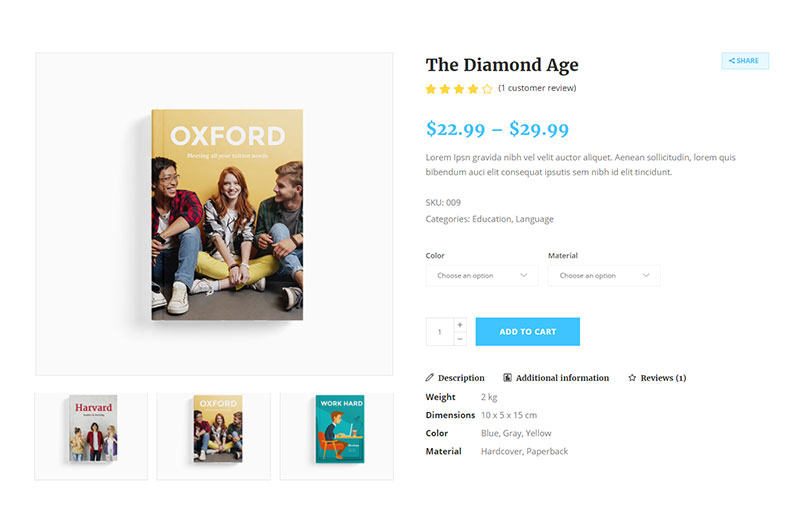Open the customer review link
The height and width of the screenshot is (527, 800).
point(537,88)
